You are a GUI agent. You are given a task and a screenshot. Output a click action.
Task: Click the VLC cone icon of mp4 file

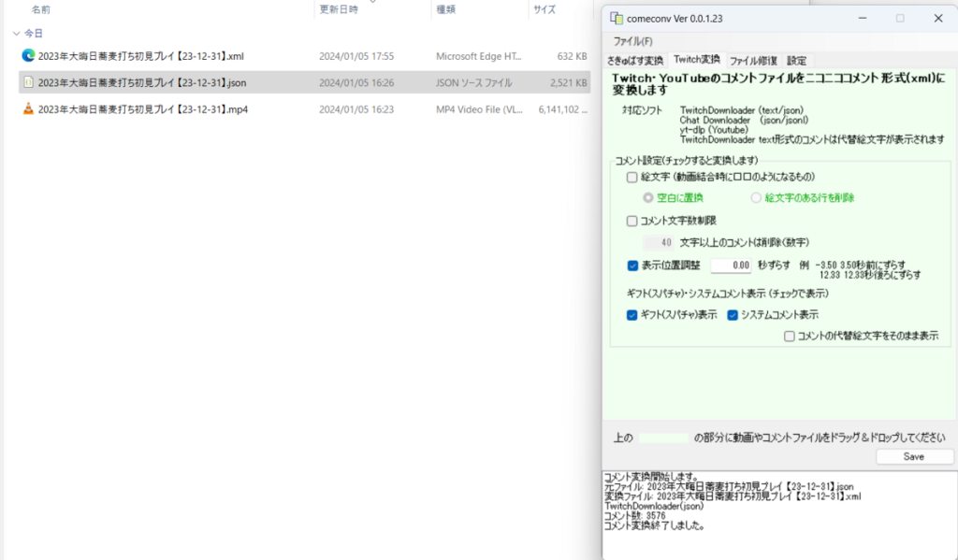point(28,109)
